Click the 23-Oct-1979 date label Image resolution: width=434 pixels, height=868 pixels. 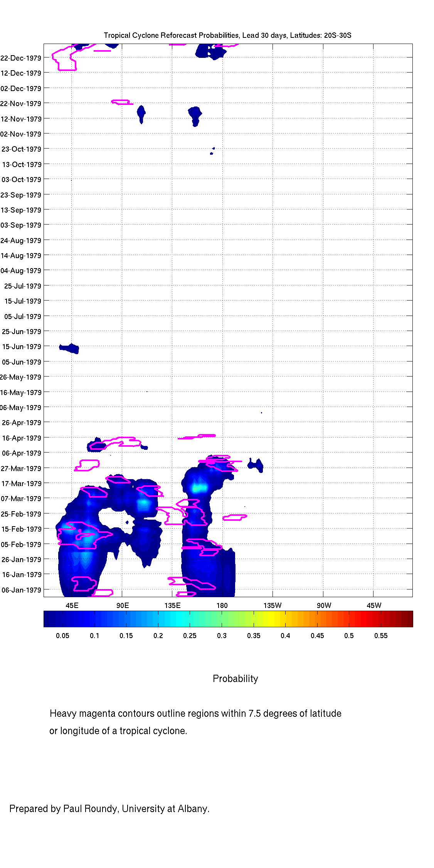[21, 149]
